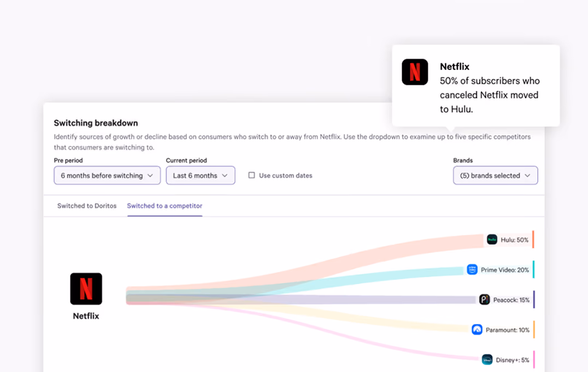Viewport: 588px width, 372px height.
Task: Switch to Switched to Doritos tab
Action: pyautogui.click(x=87, y=206)
